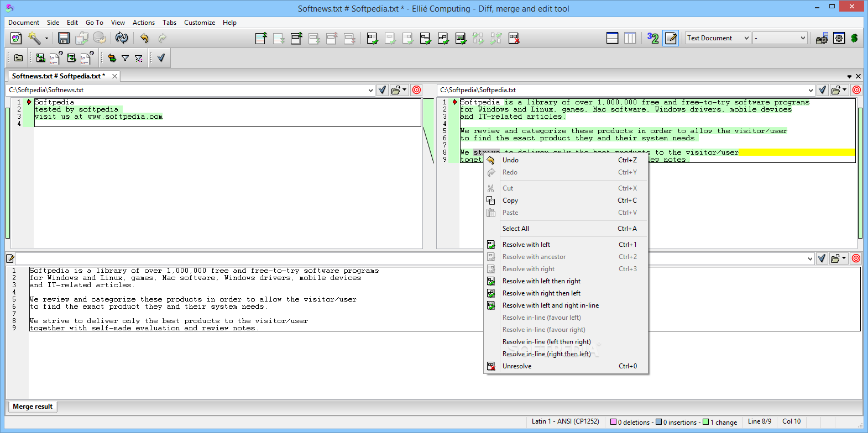The height and width of the screenshot is (433, 868).
Task: Open the Side menu
Action: 53,23
